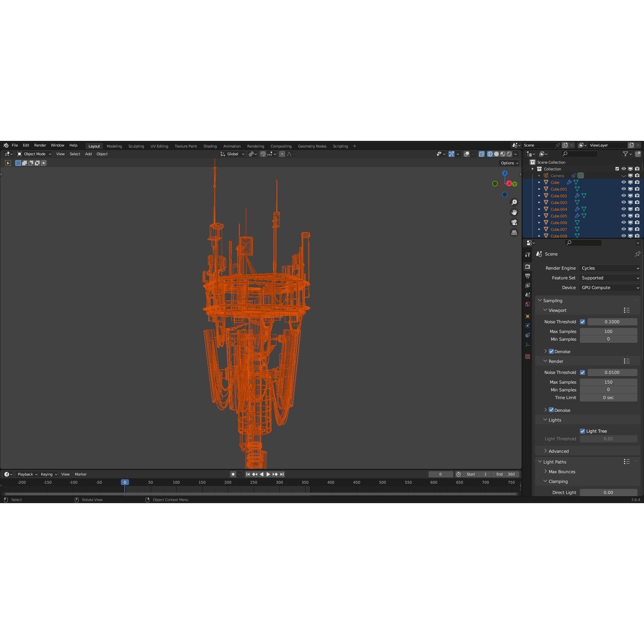
Task: Click the Options button in the viewport
Action: (508, 163)
